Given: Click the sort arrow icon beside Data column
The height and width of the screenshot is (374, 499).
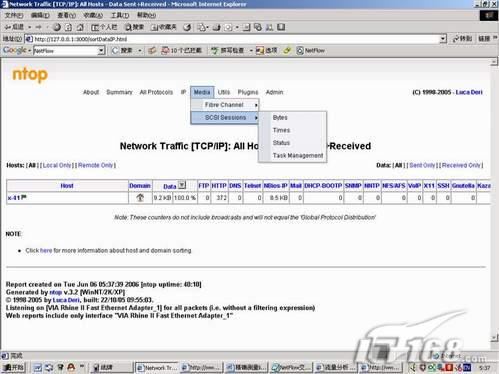Looking at the screenshot, I should click(182, 185).
